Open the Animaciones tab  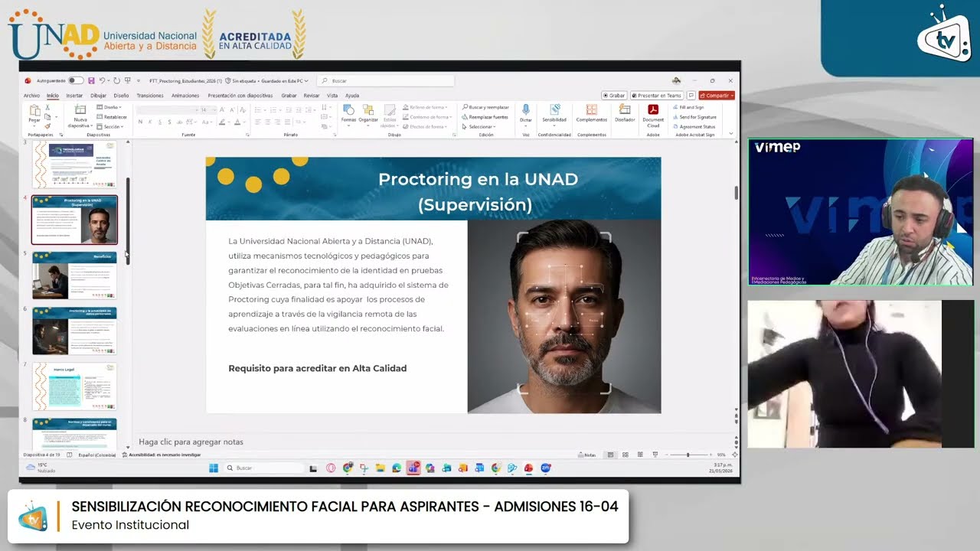pos(185,96)
